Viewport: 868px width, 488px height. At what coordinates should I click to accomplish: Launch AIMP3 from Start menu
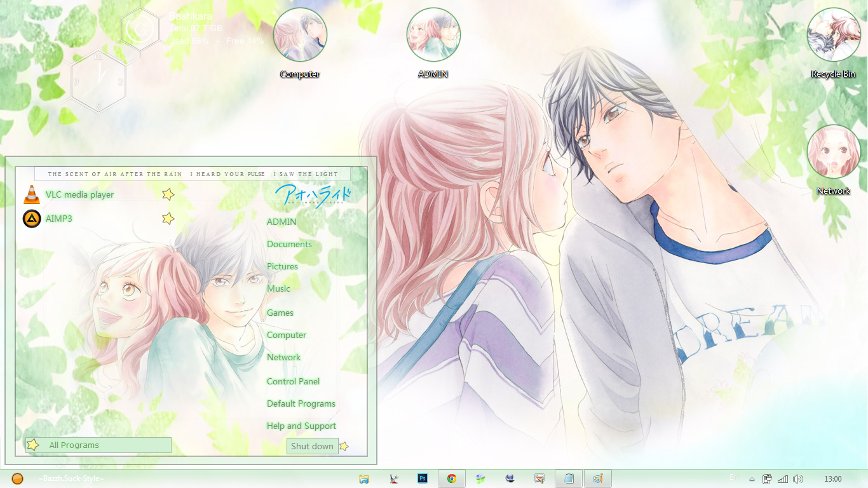59,219
